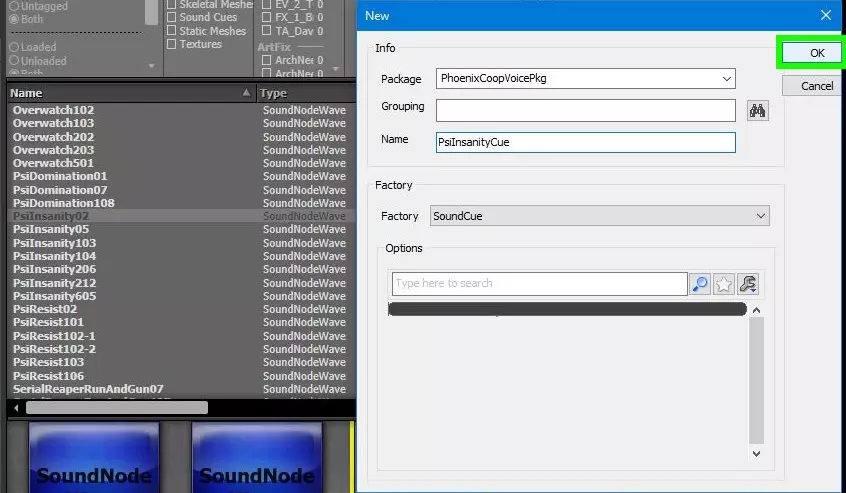Click the Options list scroll up arrow
Screen dimensions: 846x493
point(756,310)
